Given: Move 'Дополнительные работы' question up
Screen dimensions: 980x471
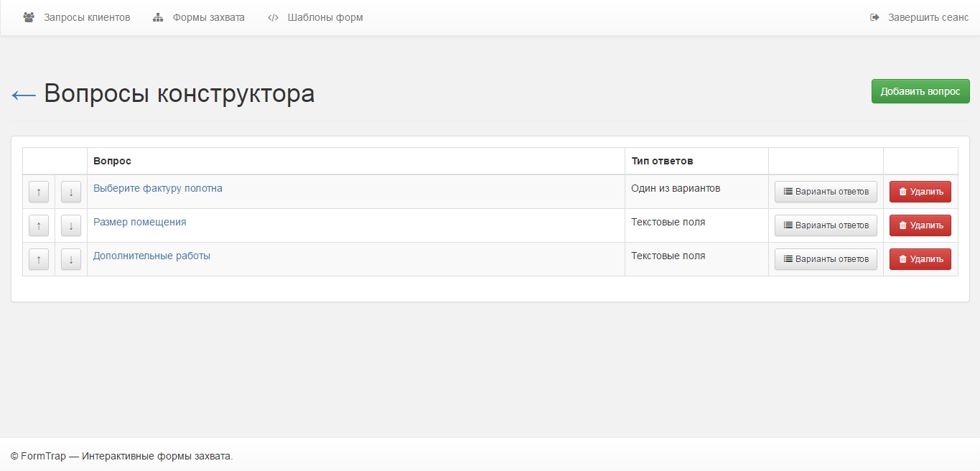Looking at the screenshot, I should [x=39, y=259].
